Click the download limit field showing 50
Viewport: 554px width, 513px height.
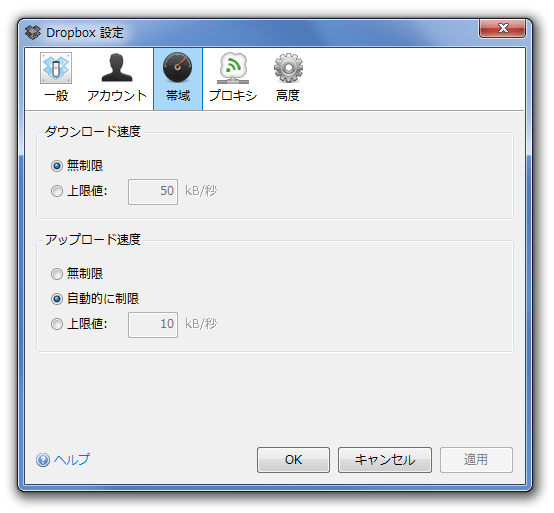click(x=153, y=191)
